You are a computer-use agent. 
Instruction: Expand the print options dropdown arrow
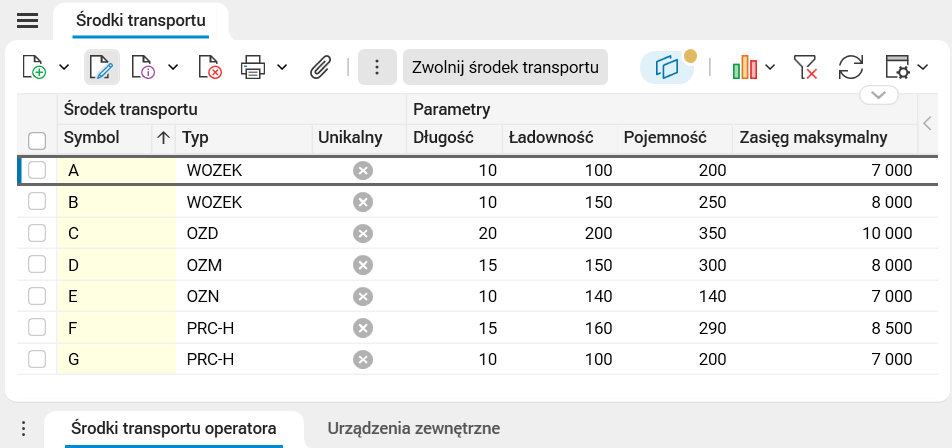[x=282, y=67]
